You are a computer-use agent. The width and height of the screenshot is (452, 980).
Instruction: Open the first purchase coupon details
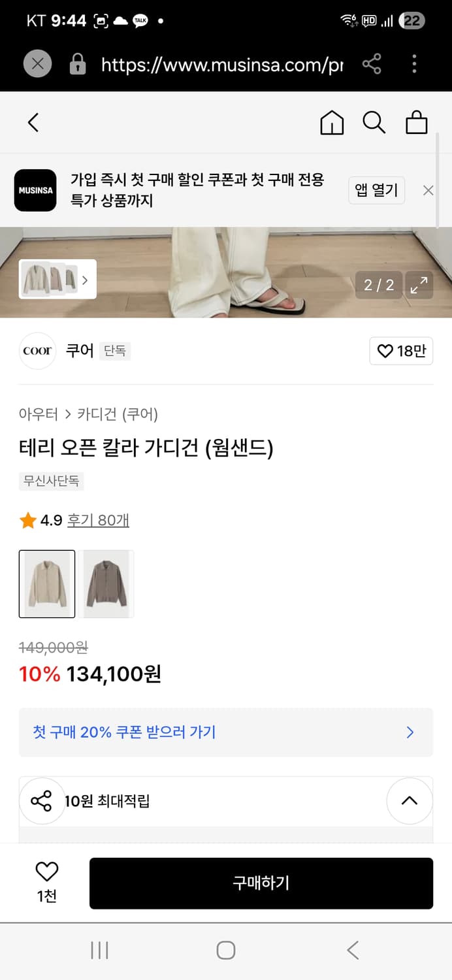click(x=226, y=732)
